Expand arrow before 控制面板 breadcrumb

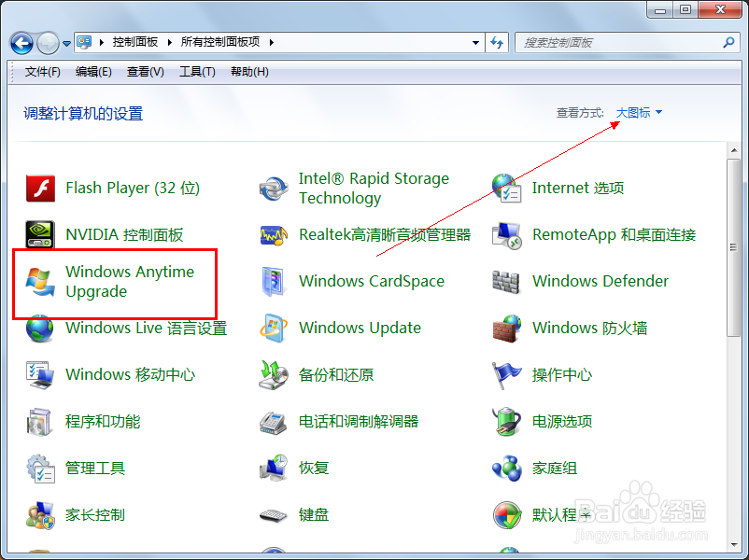point(101,43)
